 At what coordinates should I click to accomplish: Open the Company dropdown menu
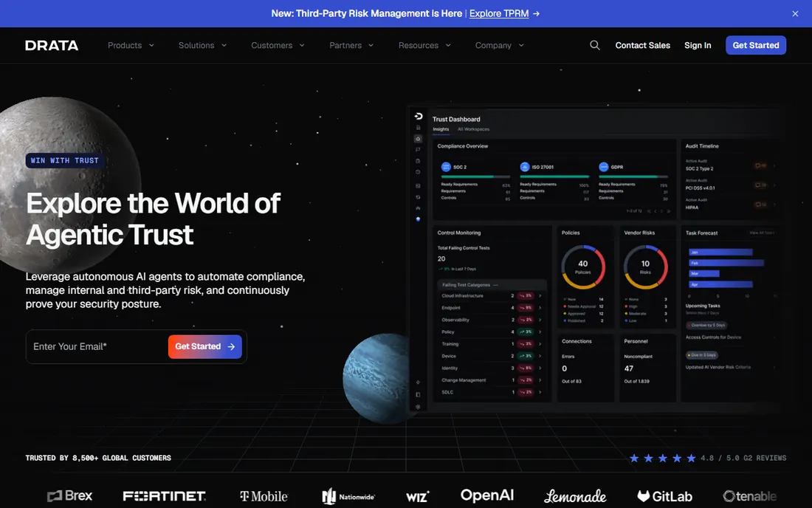[499, 46]
